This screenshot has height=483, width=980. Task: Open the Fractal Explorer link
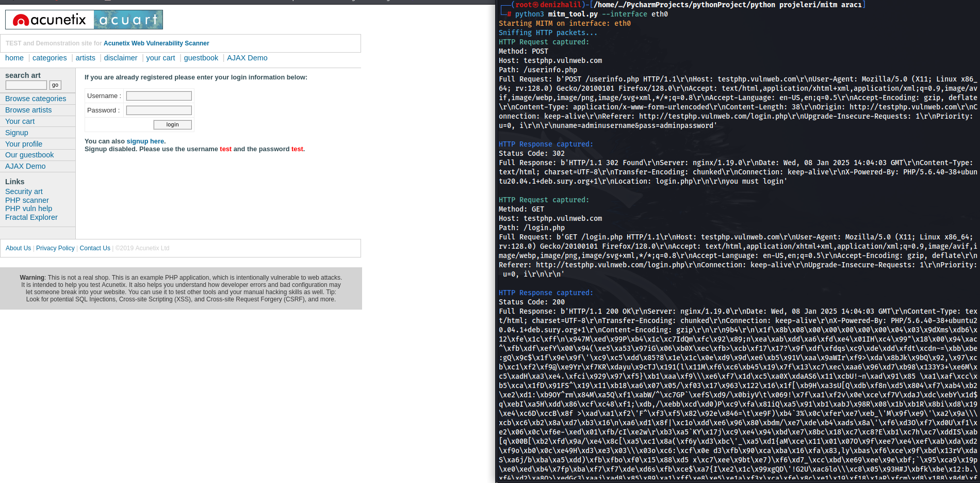(31, 217)
